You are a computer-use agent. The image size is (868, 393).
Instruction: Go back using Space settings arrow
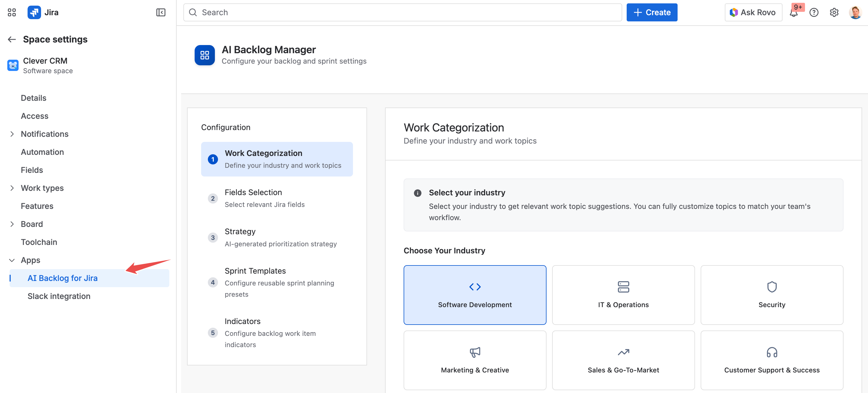(12, 39)
